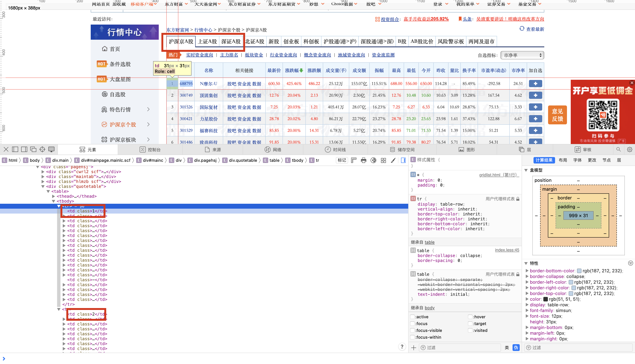Click the color swatch for color property
The height and width of the screenshot is (364, 635).
point(545,299)
